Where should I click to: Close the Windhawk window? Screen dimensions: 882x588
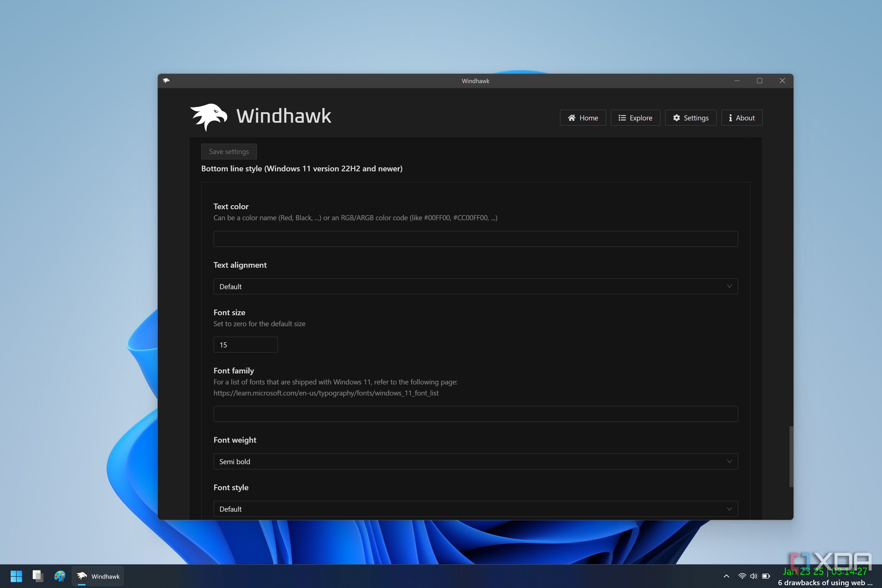(x=782, y=81)
